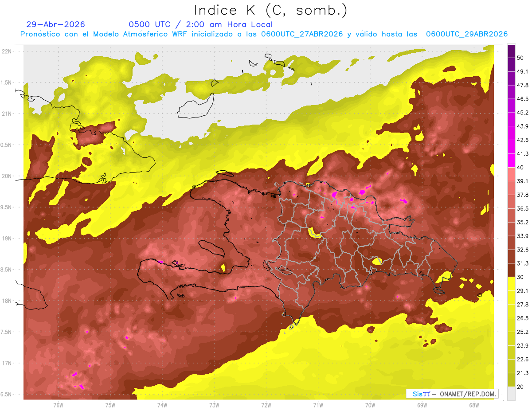Click the 29-Abr-2026 date label
The height and width of the screenshot is (411, 532).
[x=55, y=24]
